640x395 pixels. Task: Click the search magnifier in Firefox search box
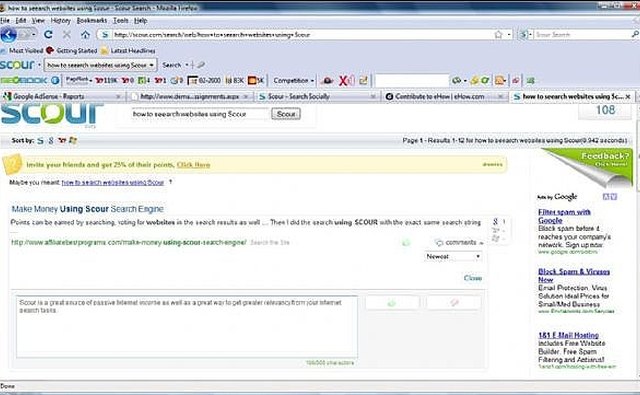pyautogui.click(x=635, y=34)
